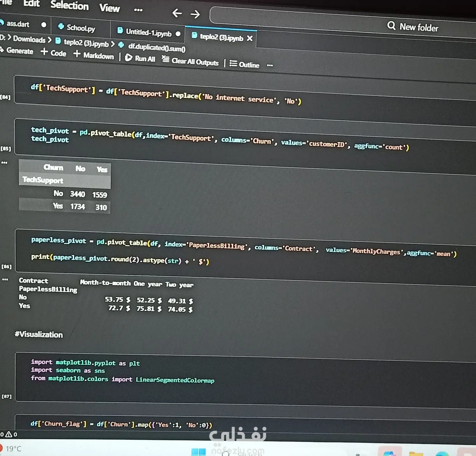Click the value 310 in the table

click(101, 207)
